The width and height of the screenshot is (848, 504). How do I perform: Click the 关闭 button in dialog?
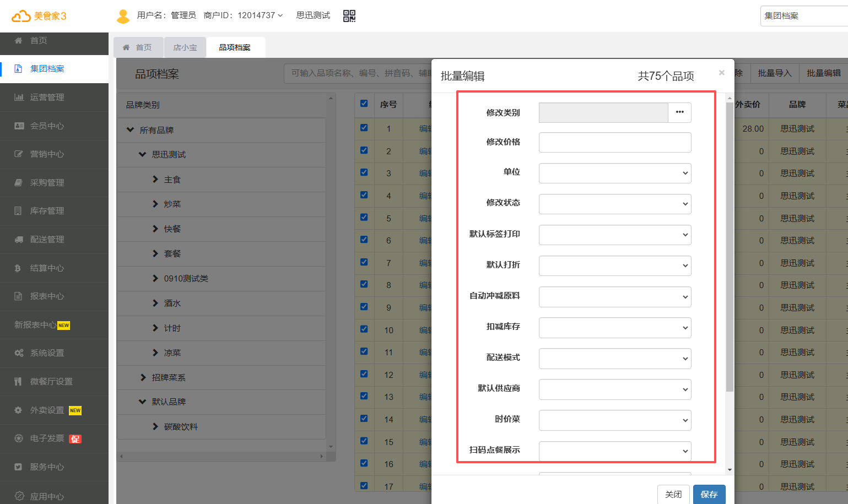point(673,494)
